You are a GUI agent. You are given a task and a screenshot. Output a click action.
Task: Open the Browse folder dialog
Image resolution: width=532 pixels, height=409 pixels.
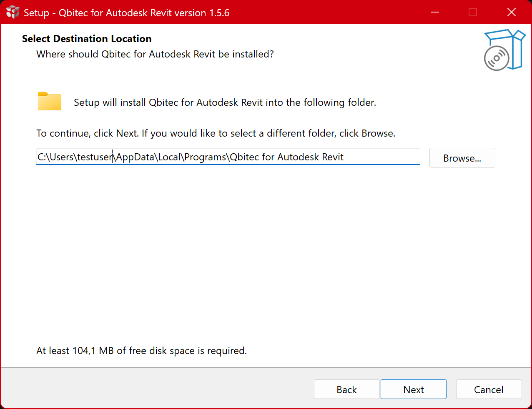click(x=462, y=158)
